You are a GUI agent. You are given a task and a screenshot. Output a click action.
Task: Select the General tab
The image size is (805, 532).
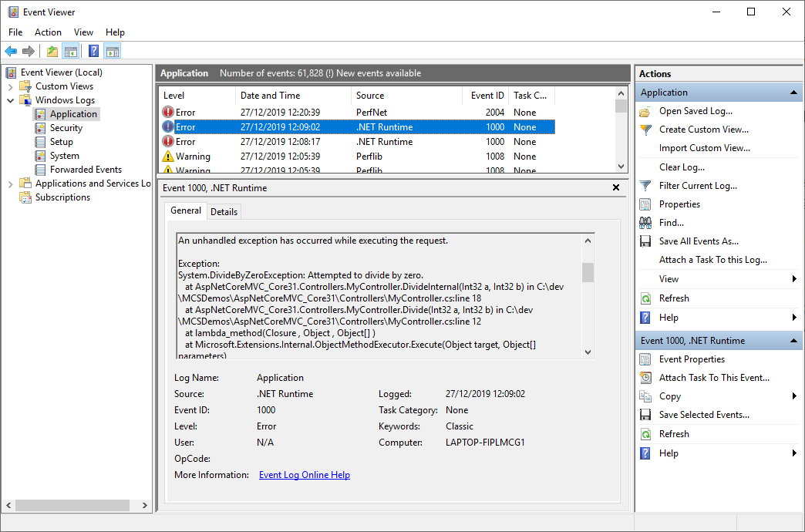[186, 210]
